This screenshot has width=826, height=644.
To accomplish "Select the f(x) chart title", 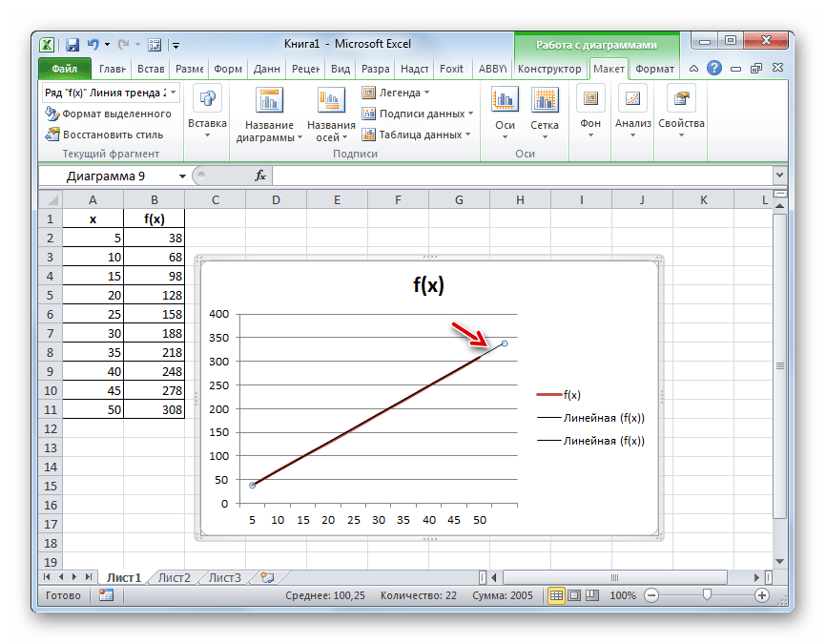I will (428, 285).
